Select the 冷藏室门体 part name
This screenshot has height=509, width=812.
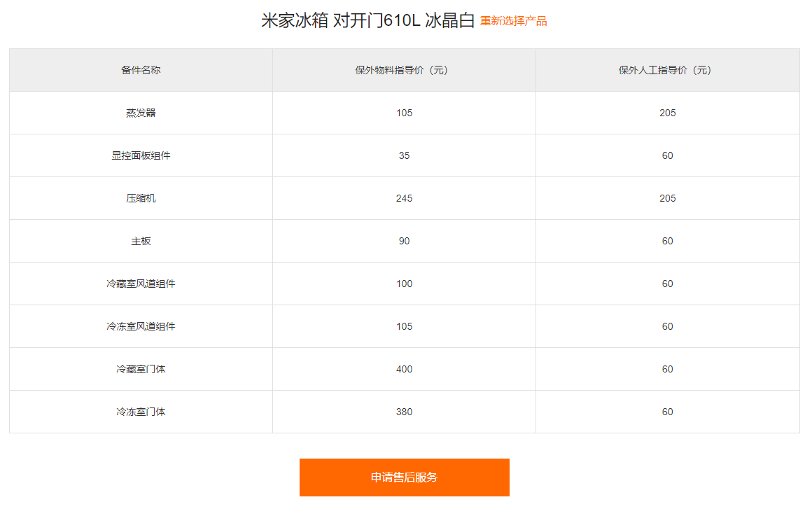click(x=140, y=369)
